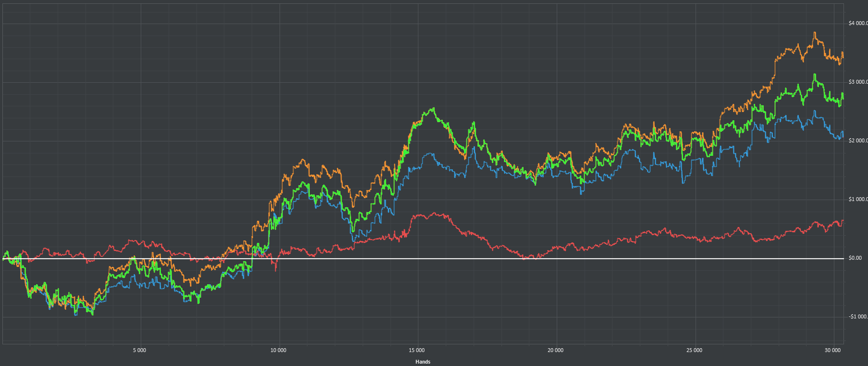Click the "30 000" hands axis label
The height and width of the screenshot is (366, 868).
[833, 350]
